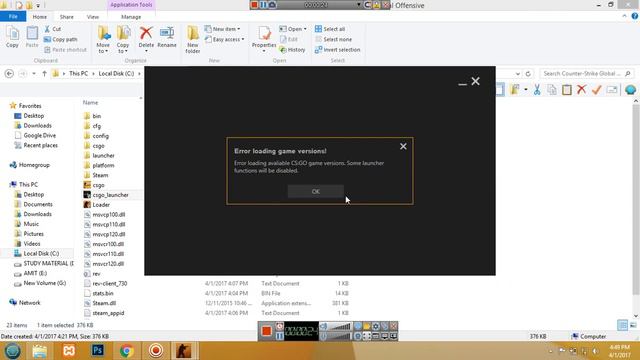
Task: Open Recent places in sidebar
Action: [x=36, y=145]
